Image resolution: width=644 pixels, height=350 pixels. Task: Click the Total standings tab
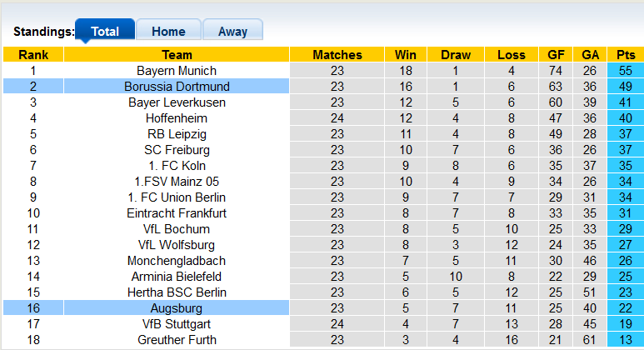click(x=105, y=32)
